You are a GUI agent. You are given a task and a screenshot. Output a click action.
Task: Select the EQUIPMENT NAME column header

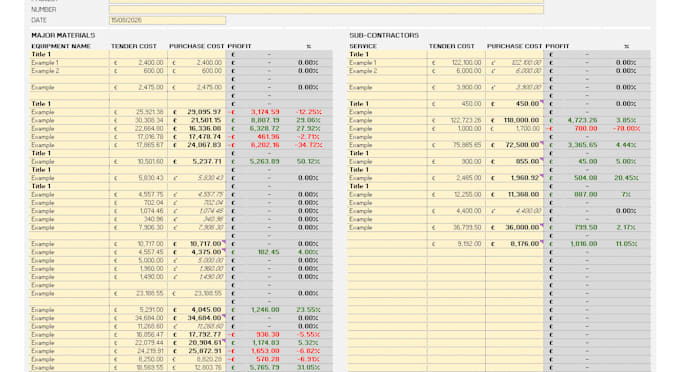point(61,46)
